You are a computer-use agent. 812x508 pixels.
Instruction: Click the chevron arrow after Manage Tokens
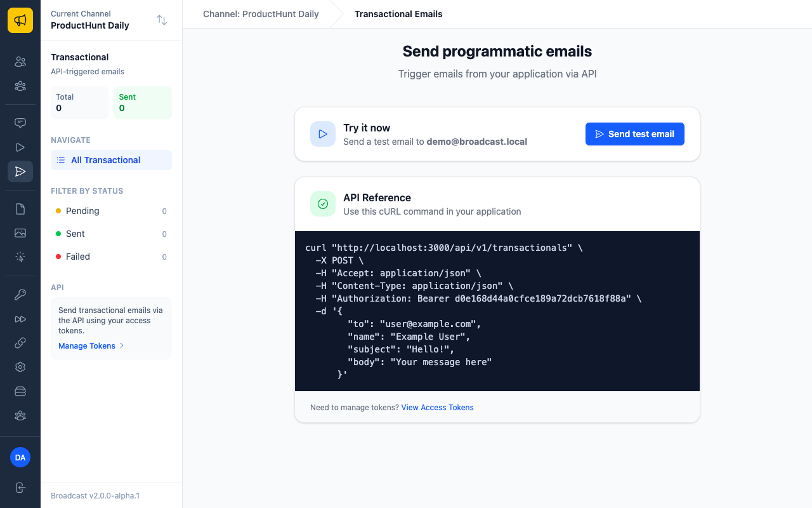click(122, 346)
